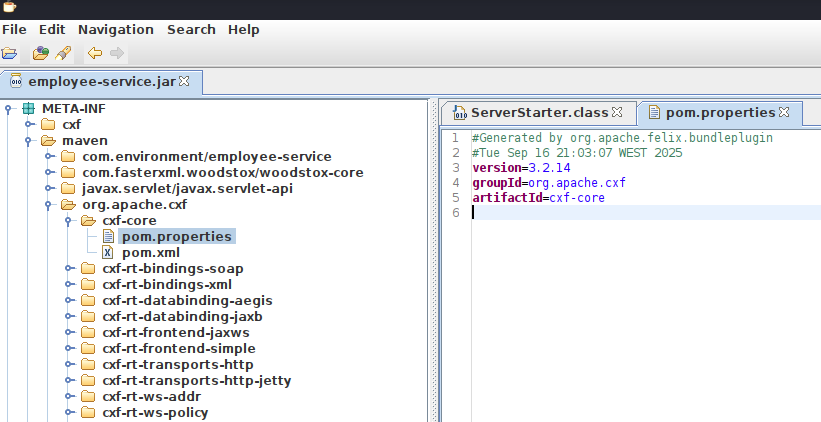Click the woodstox-core folder icon

68,172
